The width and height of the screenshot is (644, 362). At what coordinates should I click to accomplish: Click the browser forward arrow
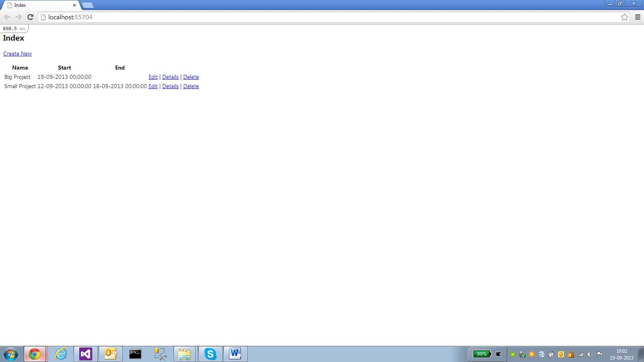pyautogui.click(x=19, y=17)
